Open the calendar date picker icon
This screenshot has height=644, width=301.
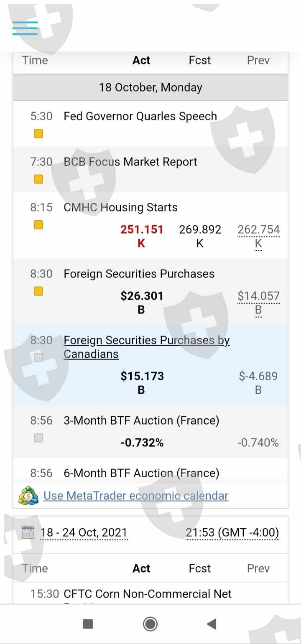tap(28, 533)
